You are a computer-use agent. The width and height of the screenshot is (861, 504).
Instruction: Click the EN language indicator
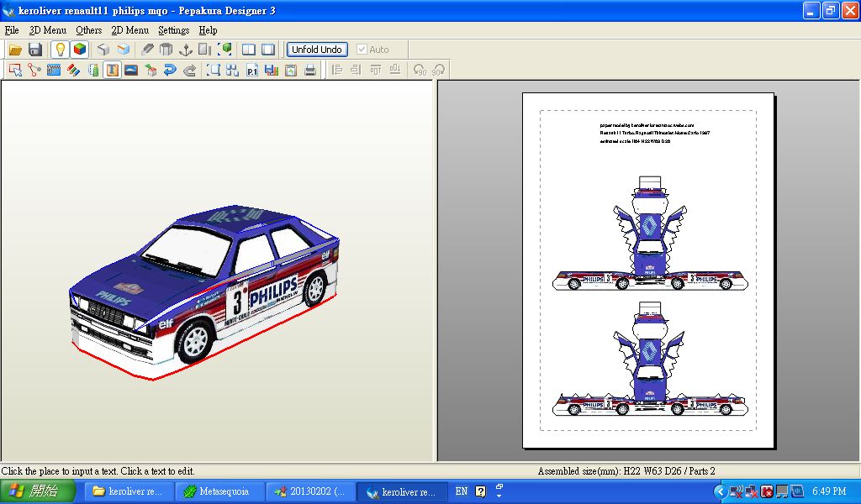462,491
